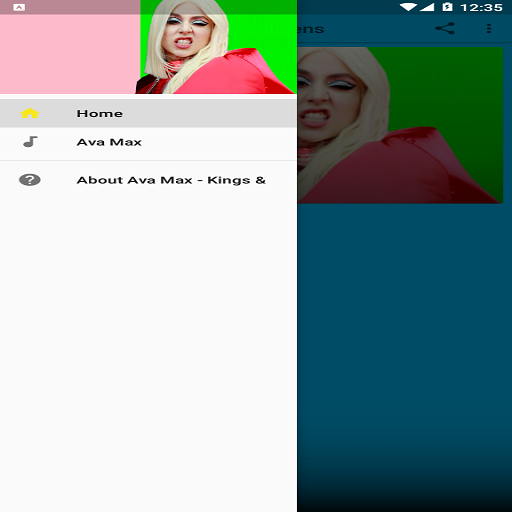Image resolution: width=512 pixels, height=512 pixels.
Task: Open the Ava Max menu entry
Action: 148,142
